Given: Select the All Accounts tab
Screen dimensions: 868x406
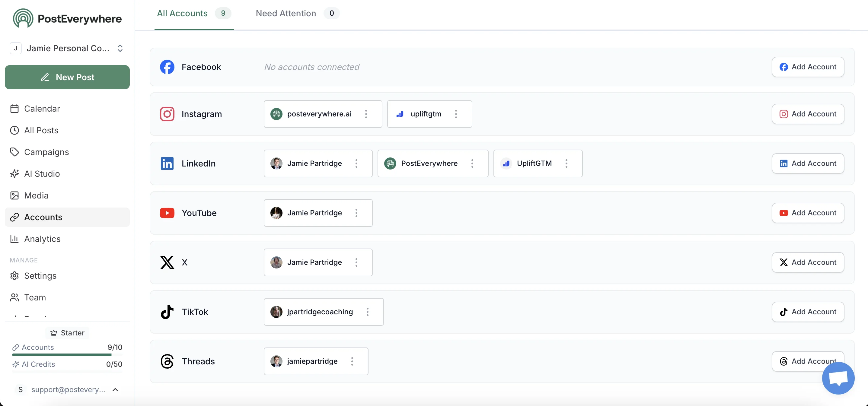Looking at the screenshot, I should [182, 14].
